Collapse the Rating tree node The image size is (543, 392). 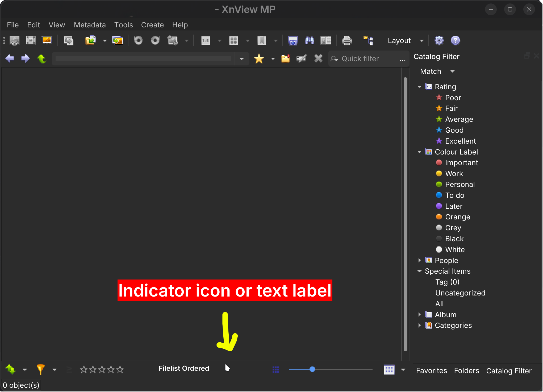coord(420,87)
